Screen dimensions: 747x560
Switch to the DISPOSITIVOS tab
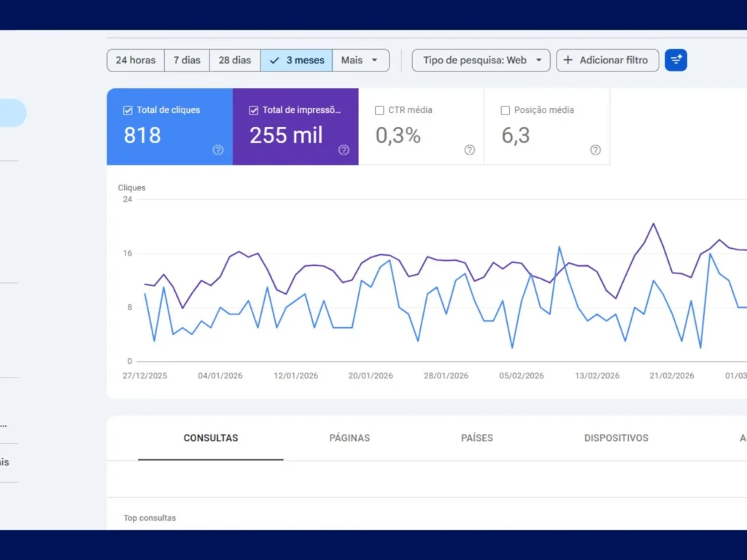616,438
